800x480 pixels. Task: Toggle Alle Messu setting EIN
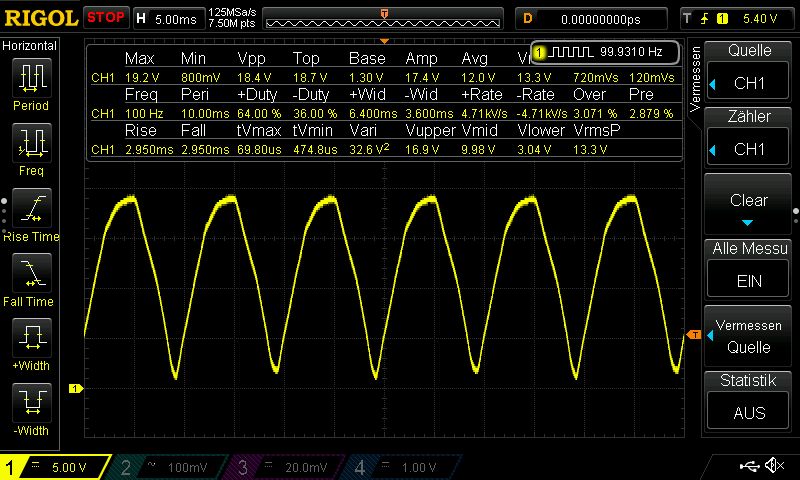coord(749,269)
